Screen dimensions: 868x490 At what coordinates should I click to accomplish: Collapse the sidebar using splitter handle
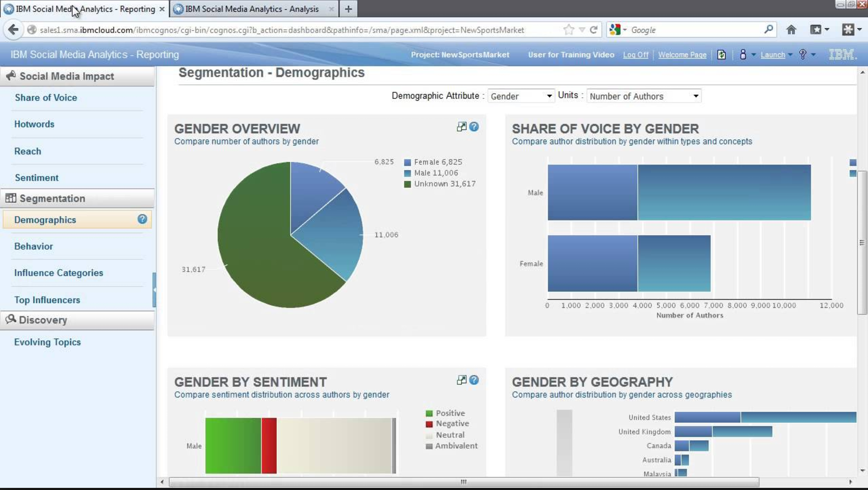(x=154, y=289)
